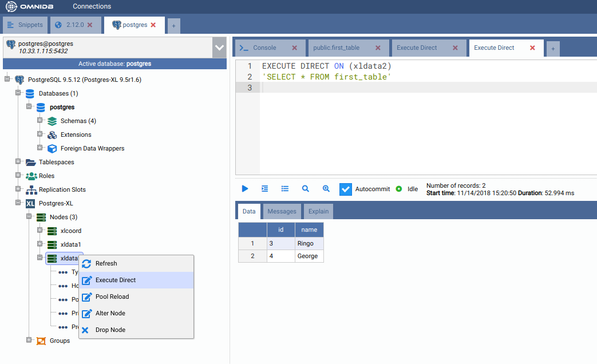This screenshot has height=364, width=597.
Task: Click the indent SQL icon
Action: tap(264, 188)
